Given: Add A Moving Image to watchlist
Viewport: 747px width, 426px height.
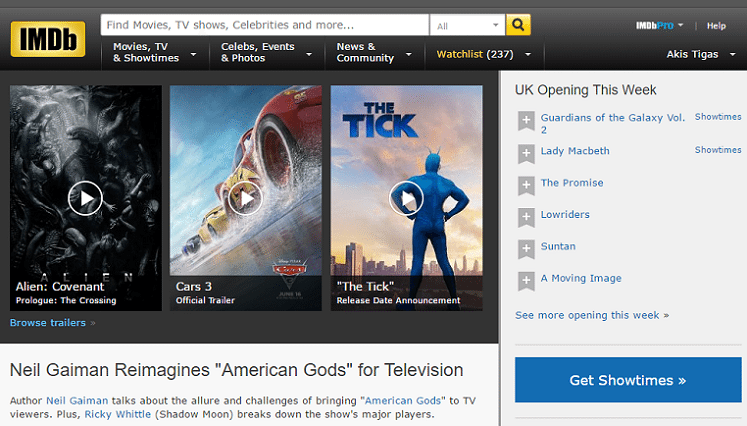Looking at the screenshot, I should click(x=526, y=281).
